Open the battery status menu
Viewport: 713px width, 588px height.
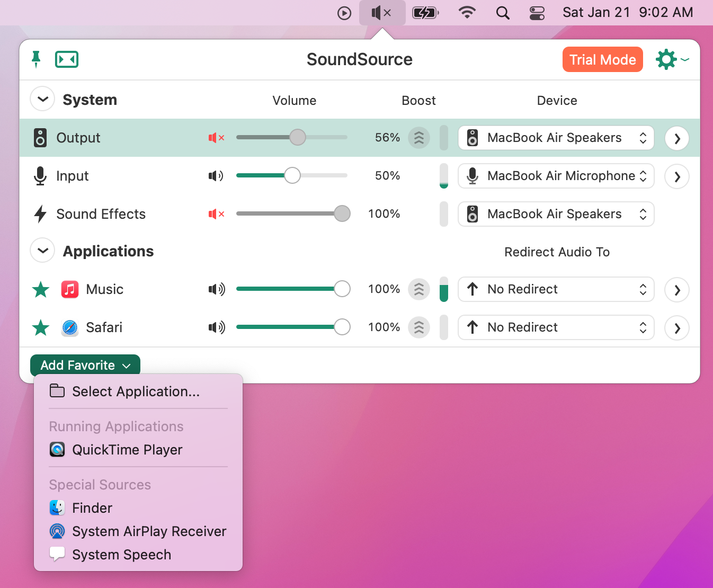pos(425,13)
